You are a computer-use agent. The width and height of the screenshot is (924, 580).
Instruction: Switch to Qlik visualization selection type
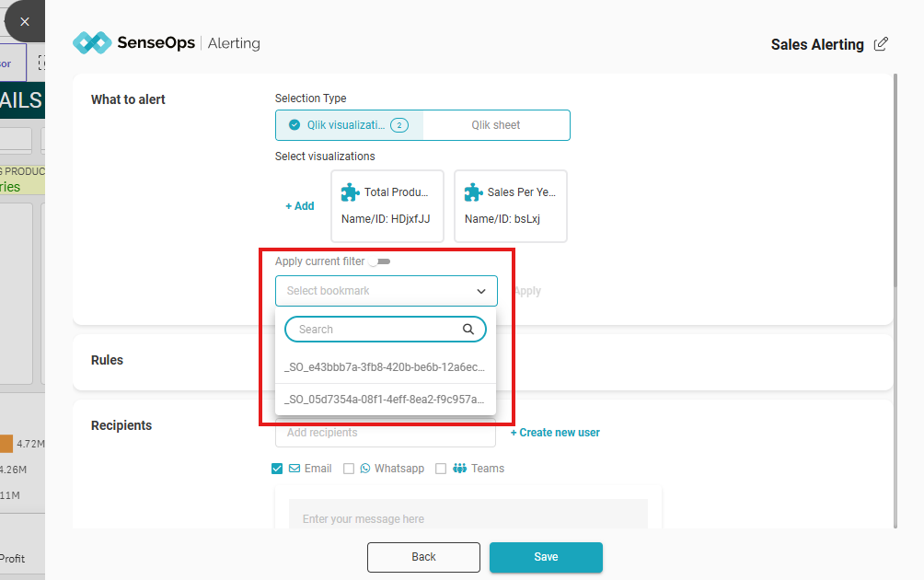point(350,125)
